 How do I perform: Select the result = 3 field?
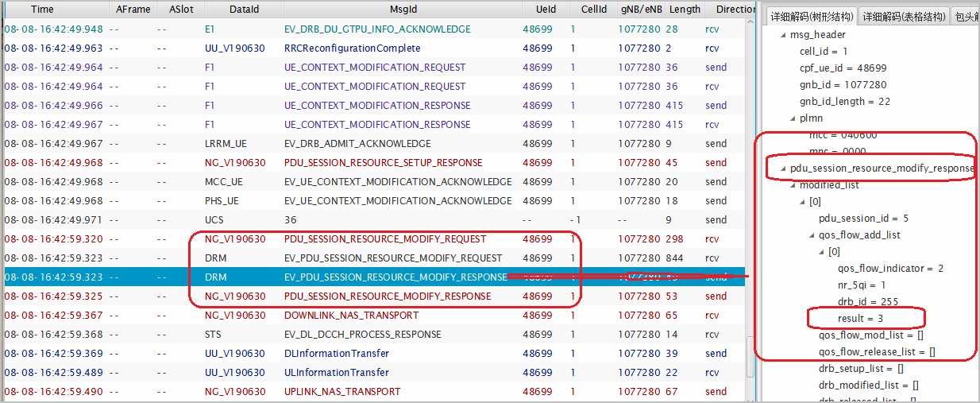(x=865, y=319)
